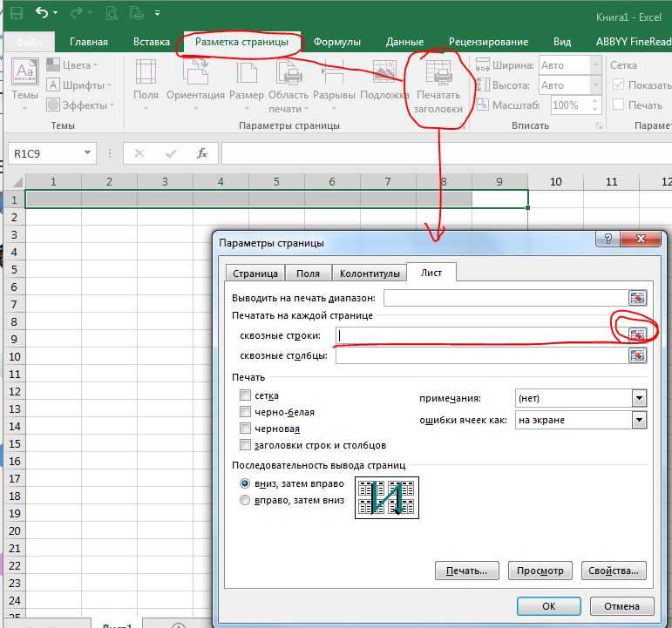Screen dimensions: 672x628
Task: Click the formula bar enter checkmark icon
Action: 171,153
